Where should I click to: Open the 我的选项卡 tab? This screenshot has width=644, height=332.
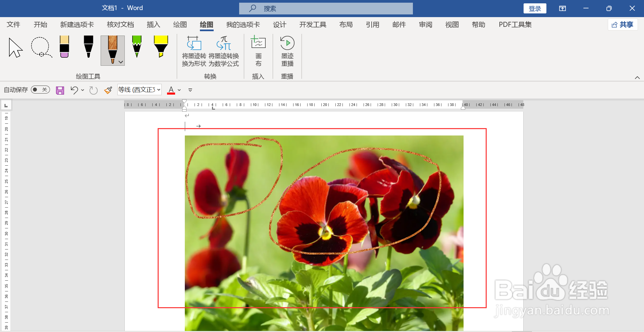(x=243, y=24)
